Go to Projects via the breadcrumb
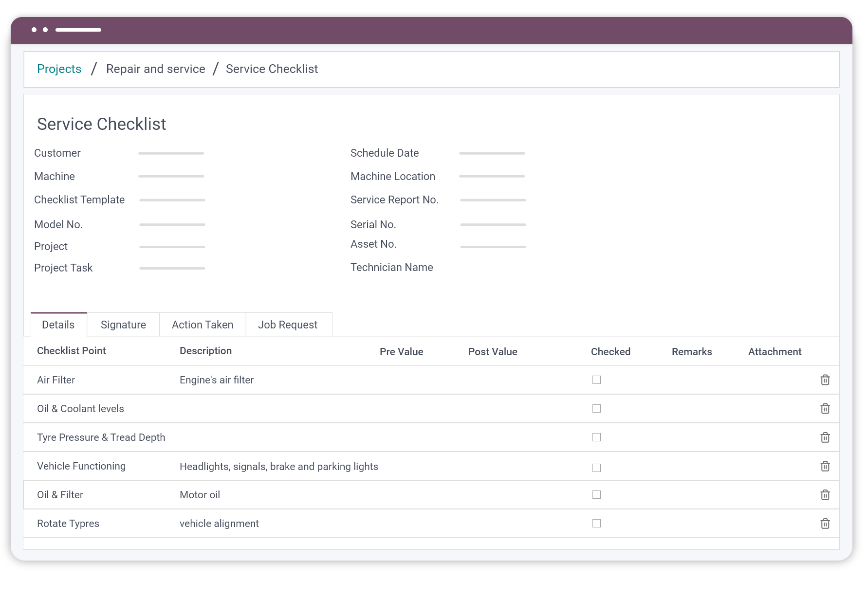 pyautogui.click(x=59, y=69)
